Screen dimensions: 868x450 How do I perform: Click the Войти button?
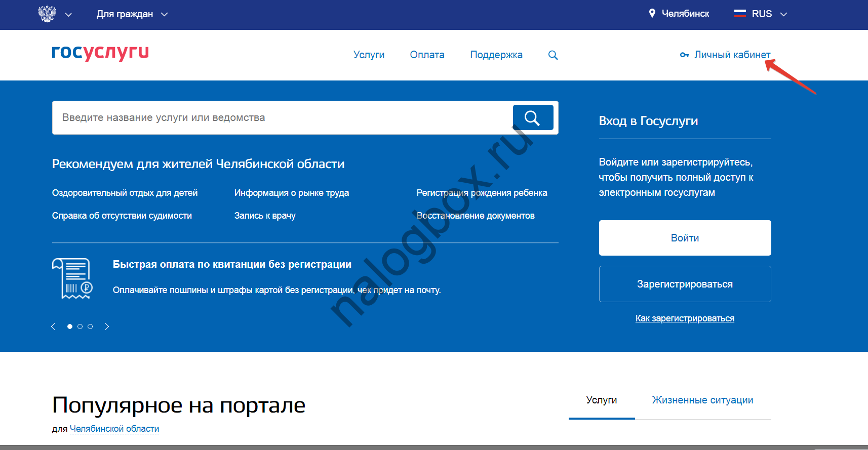pyautogui.click(x=685, y=238)
